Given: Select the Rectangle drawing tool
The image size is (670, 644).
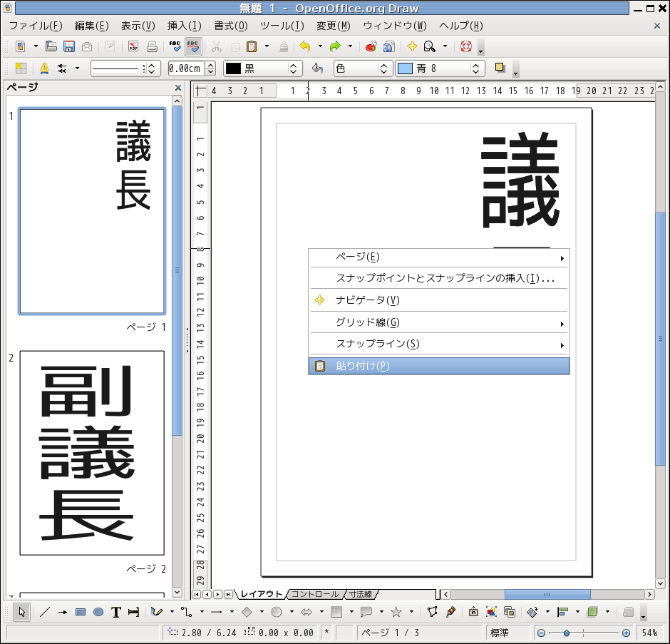Looking at the screenshot, I should (x=81, y=612).
